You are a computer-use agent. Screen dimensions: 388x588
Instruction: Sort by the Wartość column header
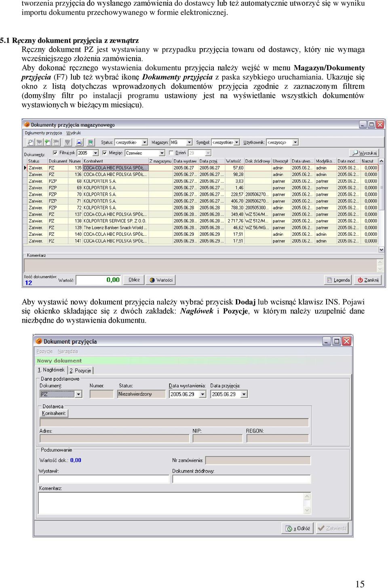[x=234, y=161]
